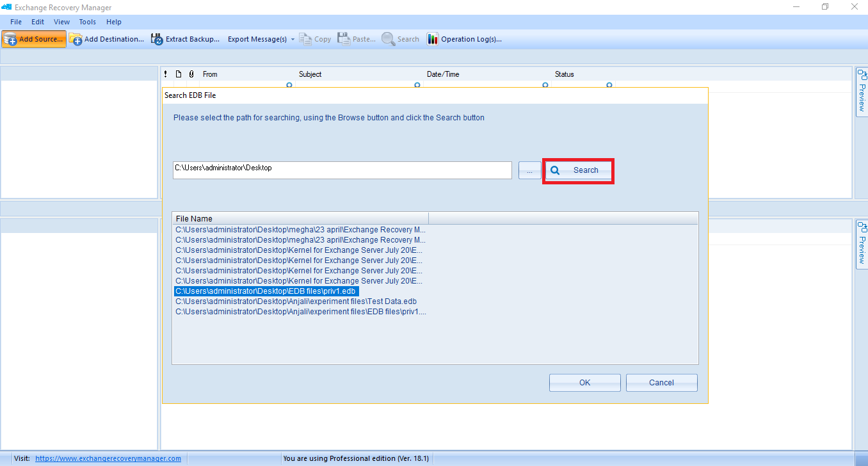The height and width of the screenshot is (466, 868).
Task: Click the Extract Backup toolbar icon
Action: pyautogui.click(x=157, y=39)
